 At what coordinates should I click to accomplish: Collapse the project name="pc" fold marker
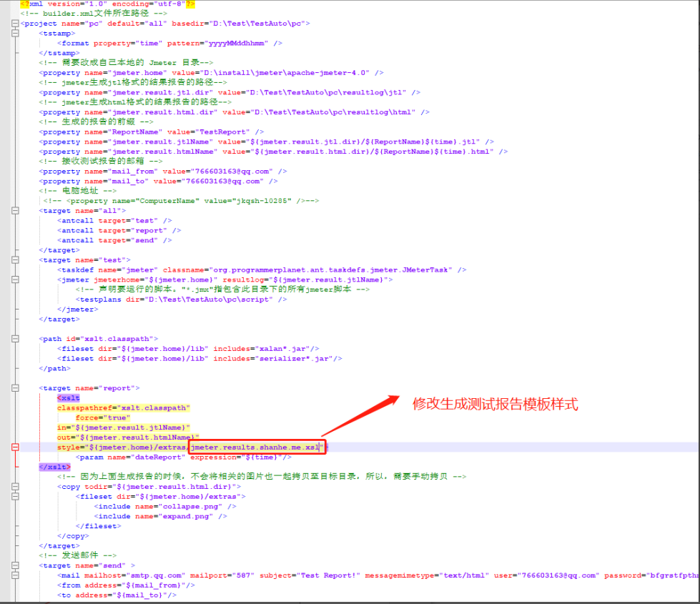pyautogui.click(x=15, y=23)
